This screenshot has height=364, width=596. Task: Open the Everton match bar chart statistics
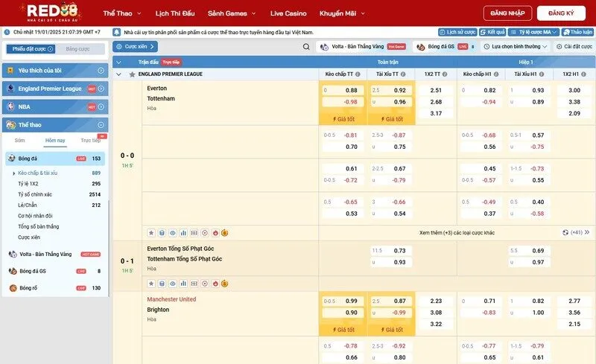click(x=183, y=233)
